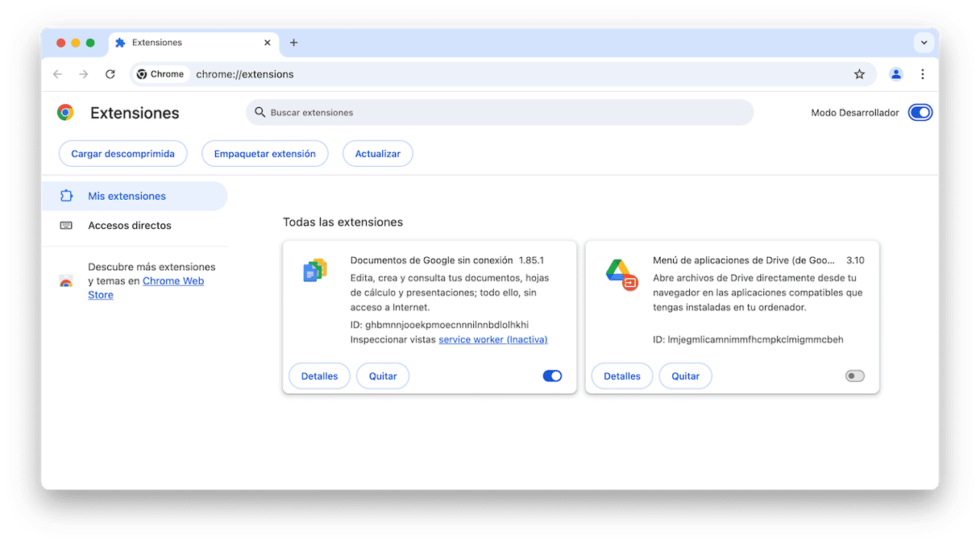The height and width of the screenshot is (544, 980).
Task: Click the Actualizar button
Action: click(378, 154)
